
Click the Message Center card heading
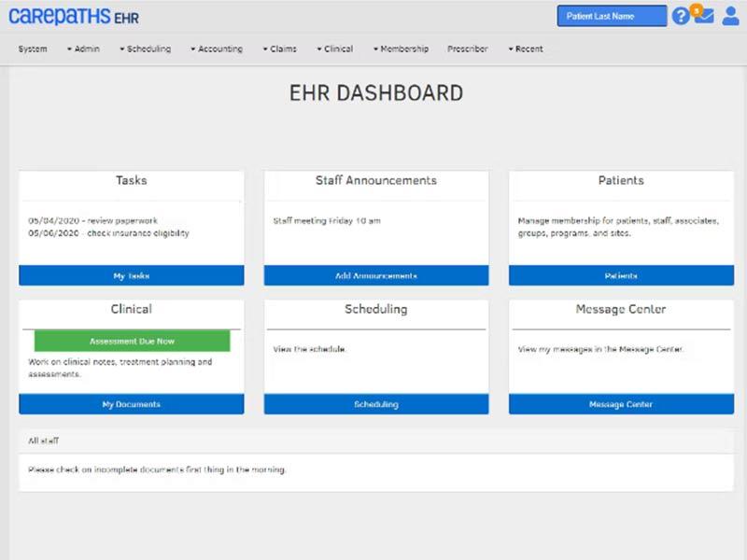click(621, 309)
